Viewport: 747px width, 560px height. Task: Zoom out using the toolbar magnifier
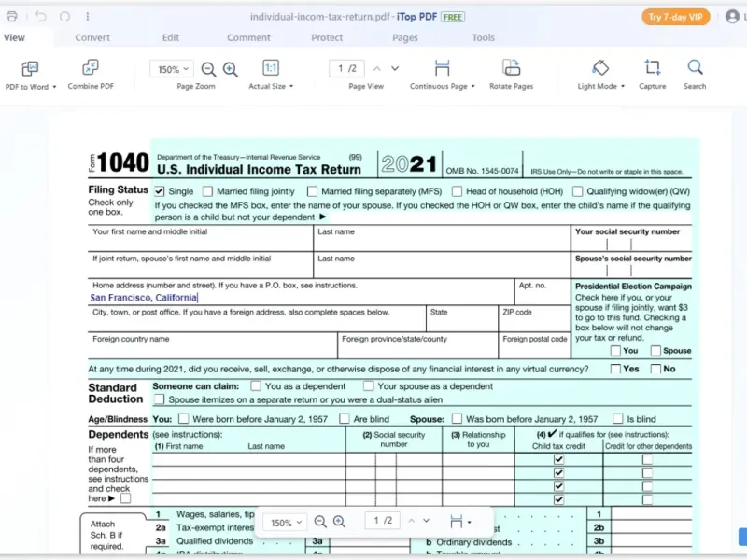(208, 69)
